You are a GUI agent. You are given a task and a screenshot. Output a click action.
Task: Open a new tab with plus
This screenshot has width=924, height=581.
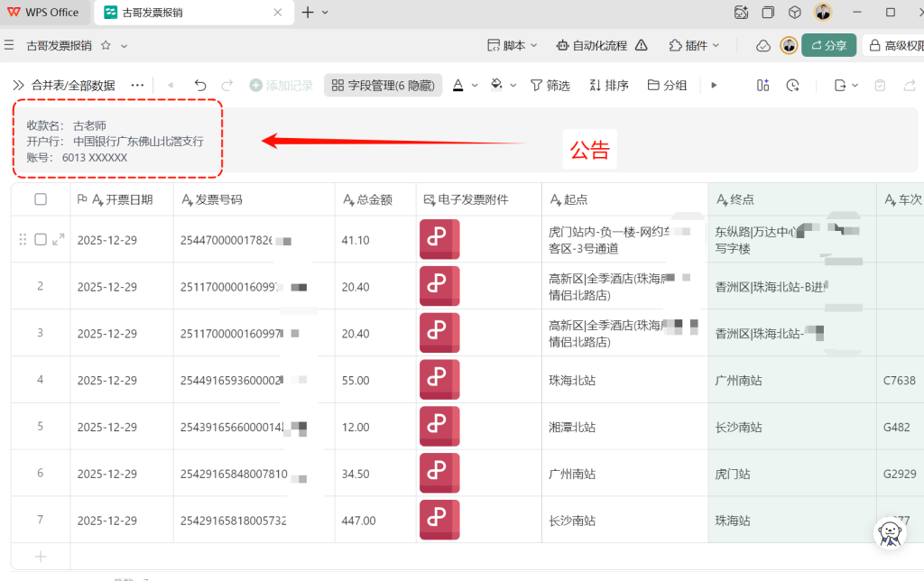point(308,13)
